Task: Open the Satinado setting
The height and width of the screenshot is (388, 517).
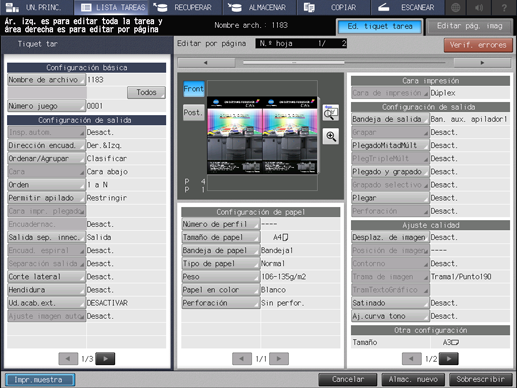Action: point(390,303)
